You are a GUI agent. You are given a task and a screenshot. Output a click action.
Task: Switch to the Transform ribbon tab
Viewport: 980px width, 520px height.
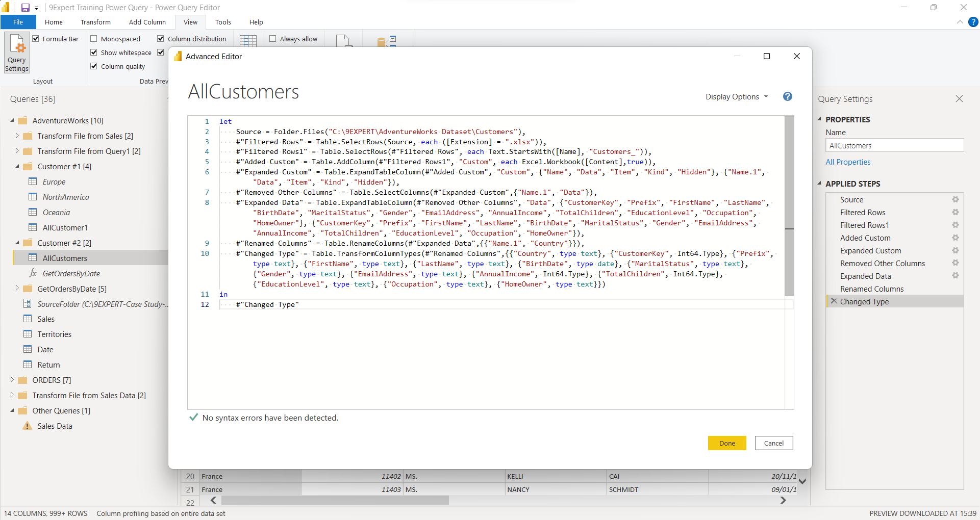tap(95, 22)
